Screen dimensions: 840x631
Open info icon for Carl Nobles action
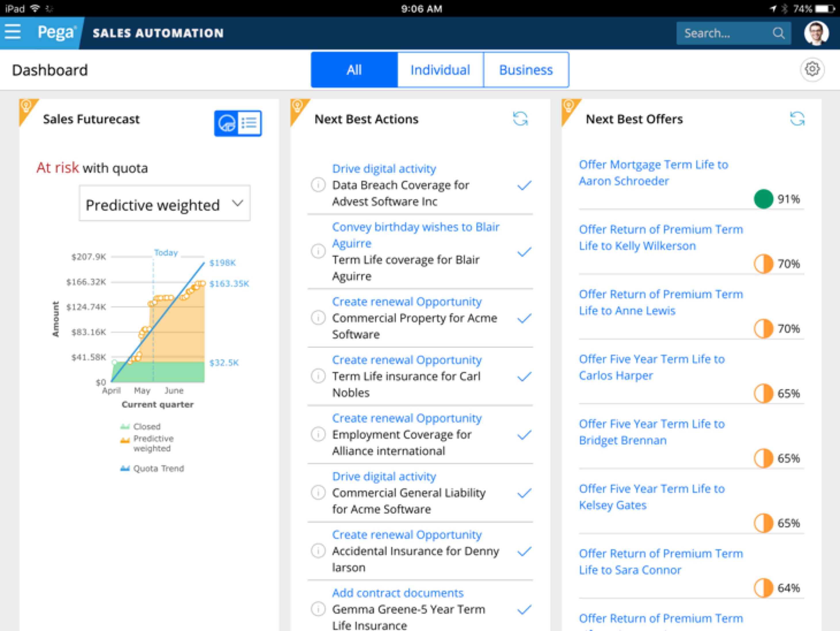click(x=318, y=377)
